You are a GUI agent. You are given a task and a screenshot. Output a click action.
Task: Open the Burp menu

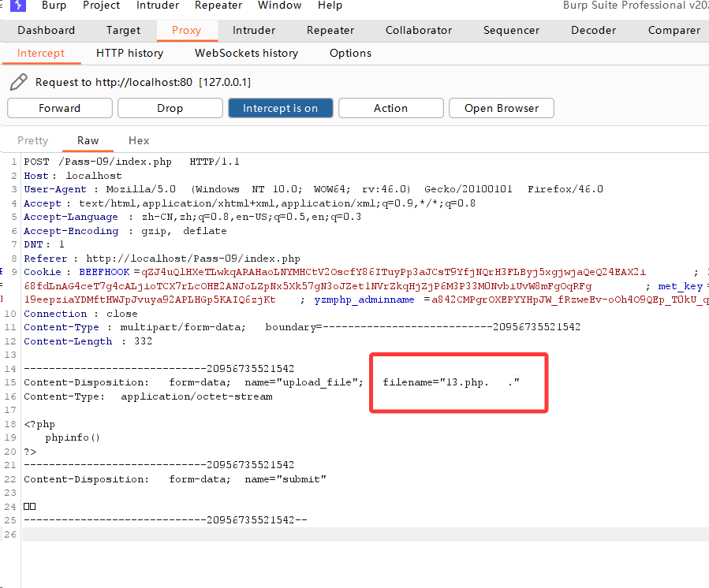tap(54, 6)
